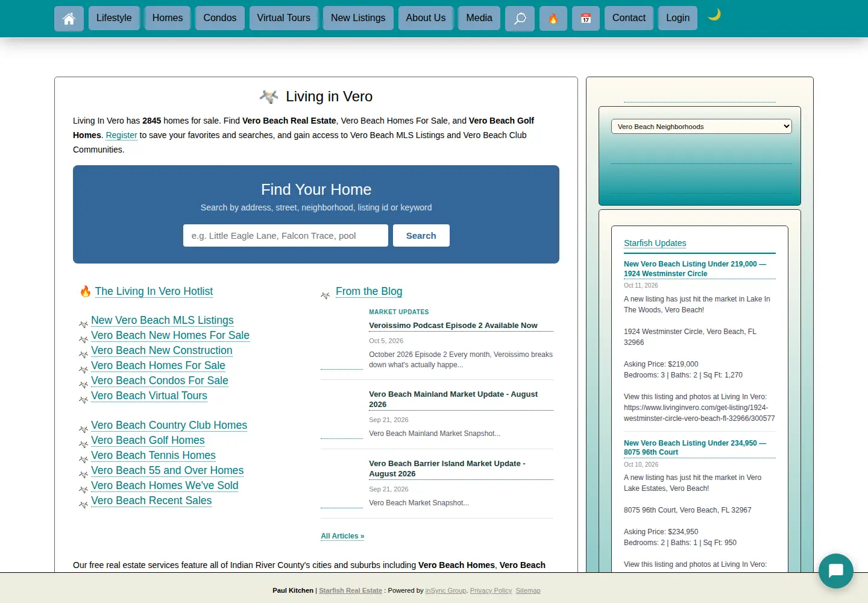The width and height of the screenshot is (868, 603).
Task: Expand the Vero Beach Neighborhoods dropdown
Action: [x=701, y=127]
